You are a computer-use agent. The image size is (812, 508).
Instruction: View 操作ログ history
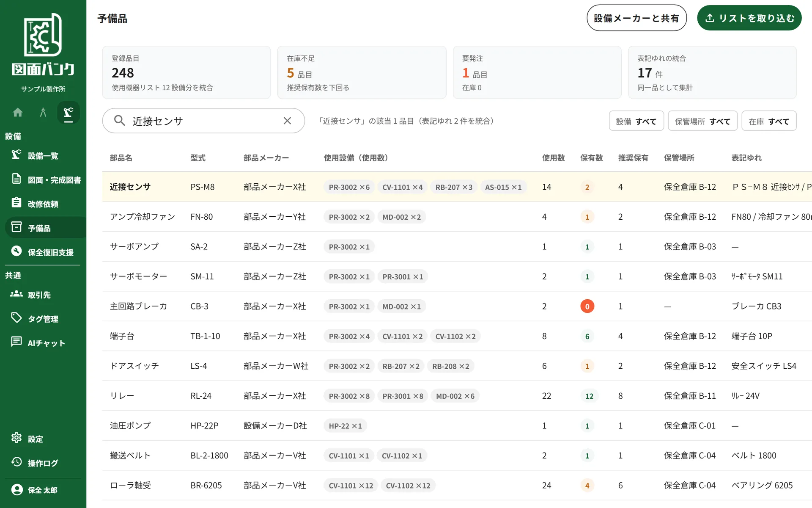(x=43, y=463)
